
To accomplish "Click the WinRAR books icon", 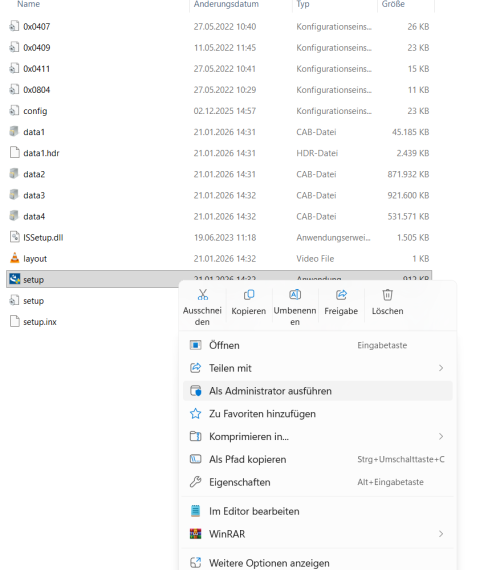I will (x=196, y=534).
